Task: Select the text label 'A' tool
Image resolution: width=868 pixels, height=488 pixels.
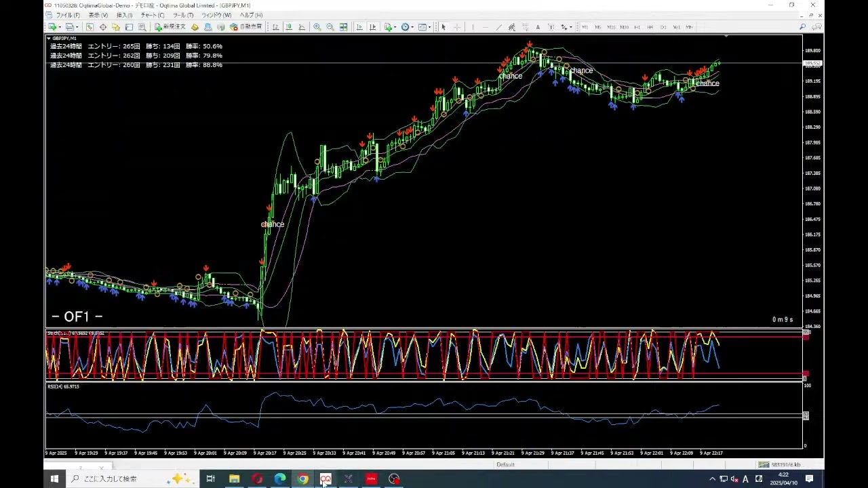Action: click(538, 27)
